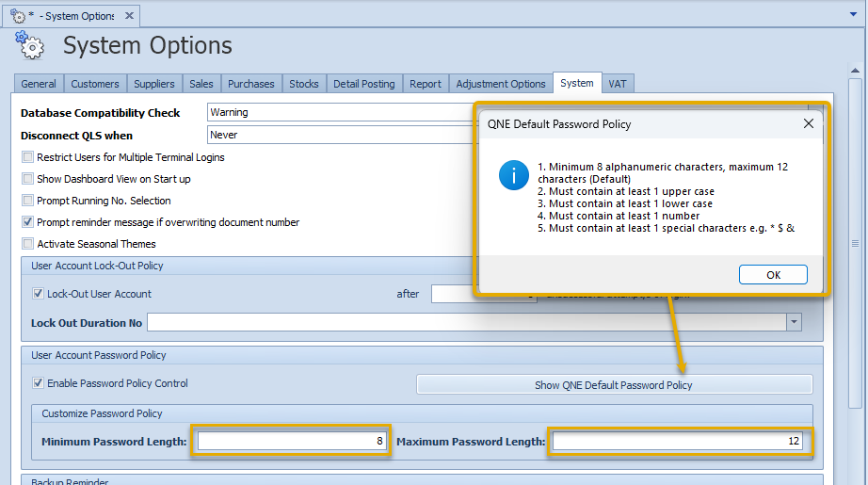Click the 'Must contain at least 1 number' line
Image resolution: width=868 pixels, height=485 pixels.
coord(619,216)
